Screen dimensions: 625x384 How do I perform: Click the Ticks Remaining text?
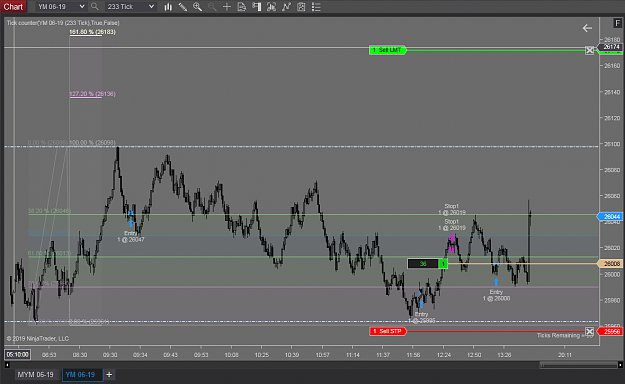tap(565, 336)
